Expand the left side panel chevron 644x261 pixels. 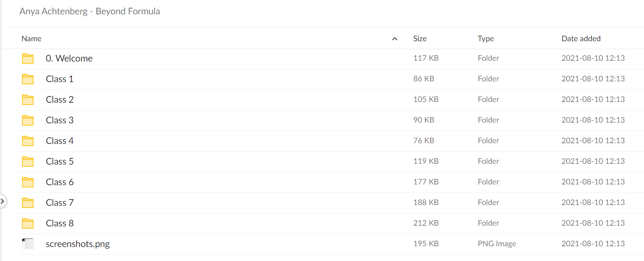point(3,201)
